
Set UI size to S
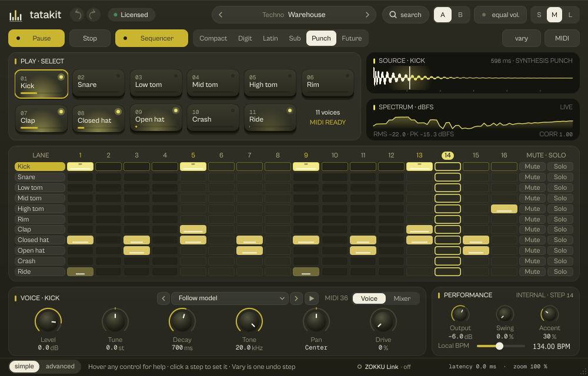point(539,15)
